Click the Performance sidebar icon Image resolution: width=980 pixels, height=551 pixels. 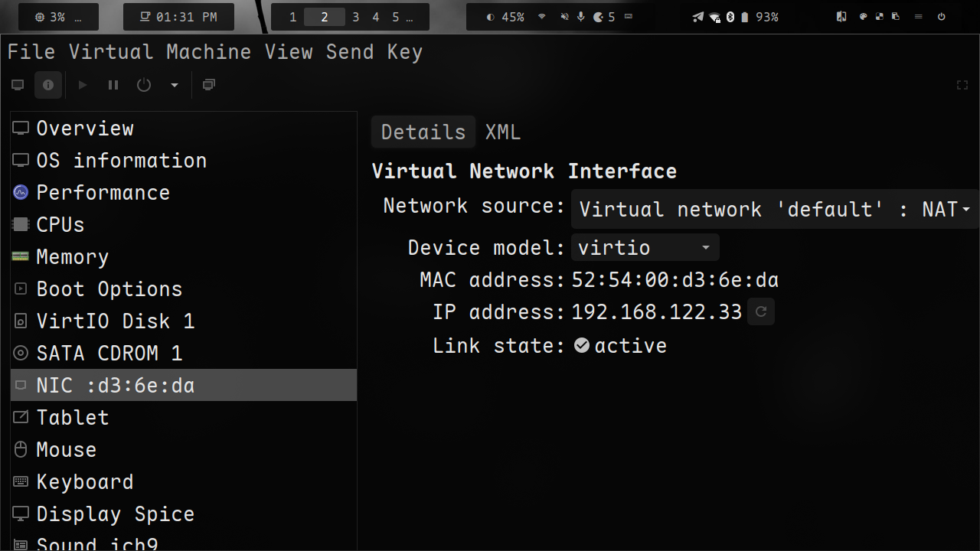pyautogui.click(x=21, y=193)
